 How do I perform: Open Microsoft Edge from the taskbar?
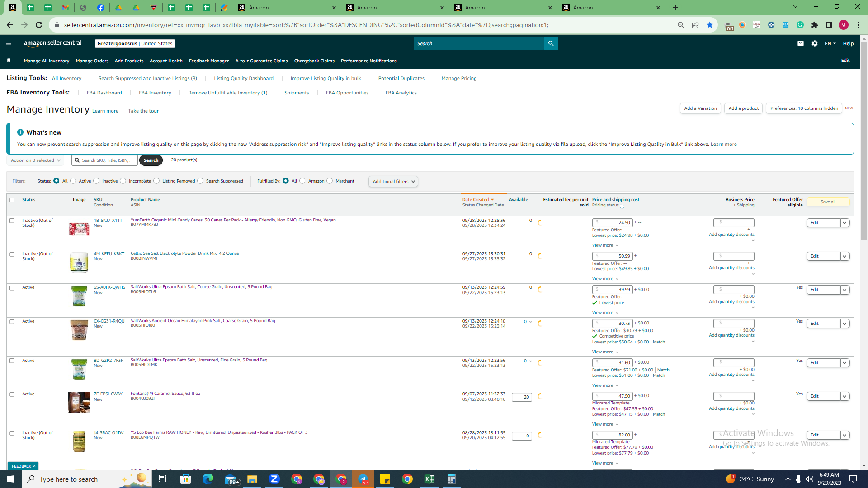pyautogui.click(x=208, y=479)
